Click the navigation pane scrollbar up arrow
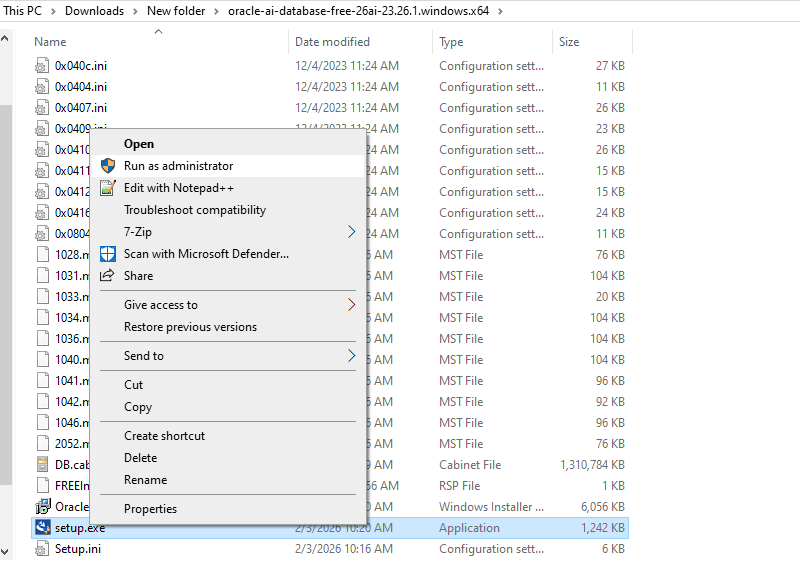800x565 pixels. (5, 38)
